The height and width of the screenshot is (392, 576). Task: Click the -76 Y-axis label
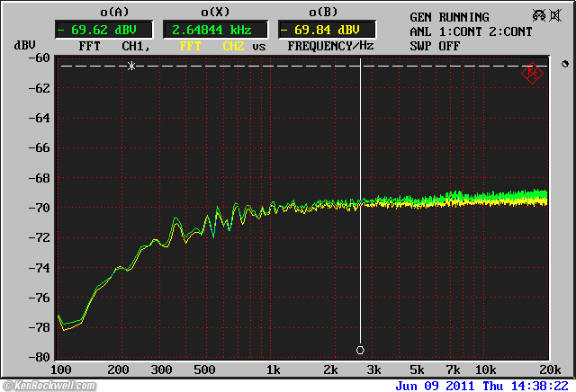(x=40, y=298)
